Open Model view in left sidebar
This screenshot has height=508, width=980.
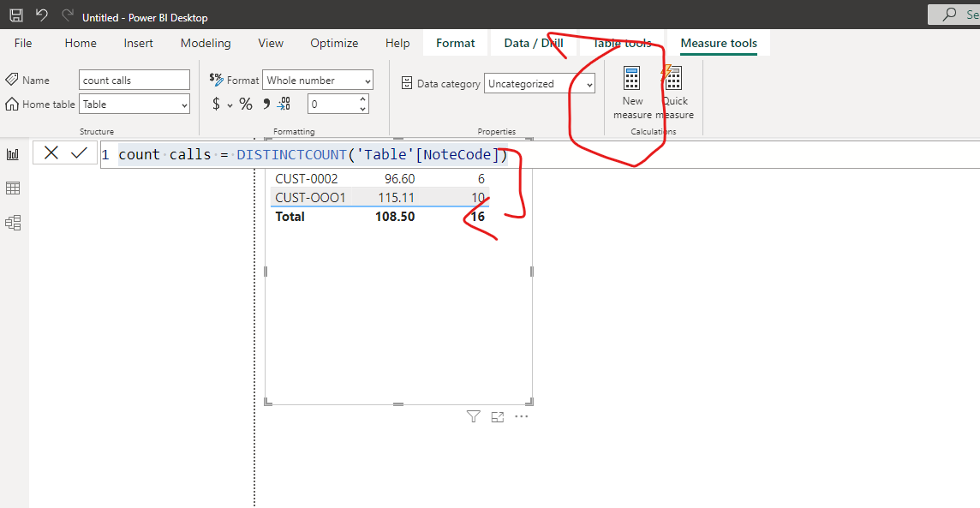(x=13, y=223)
